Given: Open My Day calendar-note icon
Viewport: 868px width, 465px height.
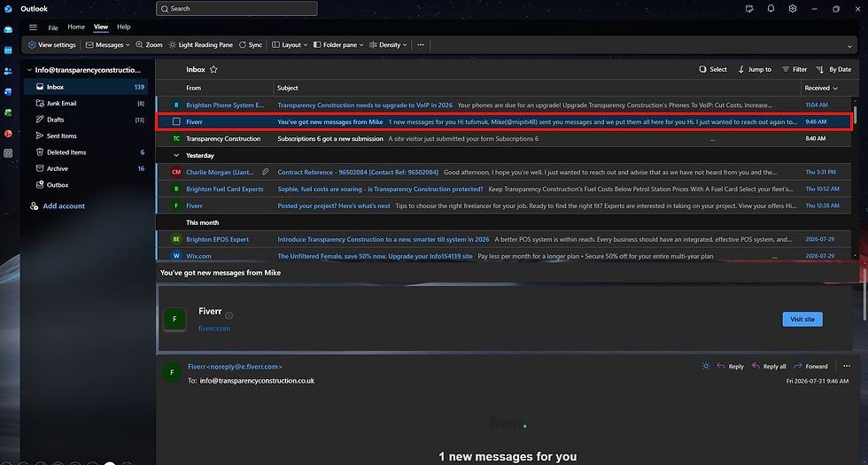Looking at the screenshot, I should tap(749, 8).
